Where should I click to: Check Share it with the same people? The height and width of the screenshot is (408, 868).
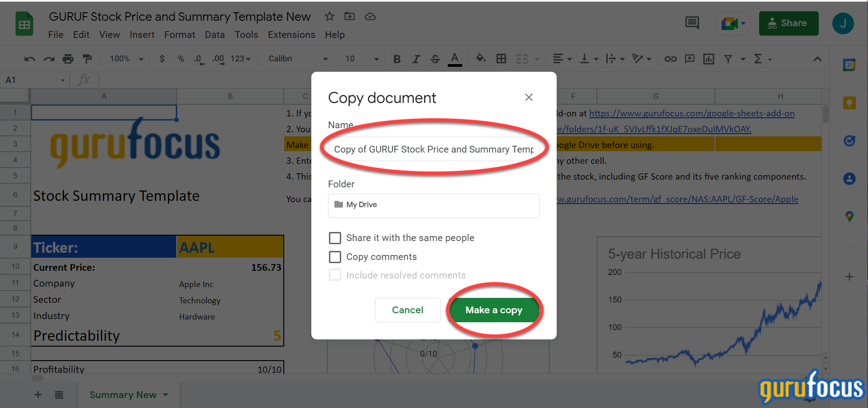click(x=335, y=238)
